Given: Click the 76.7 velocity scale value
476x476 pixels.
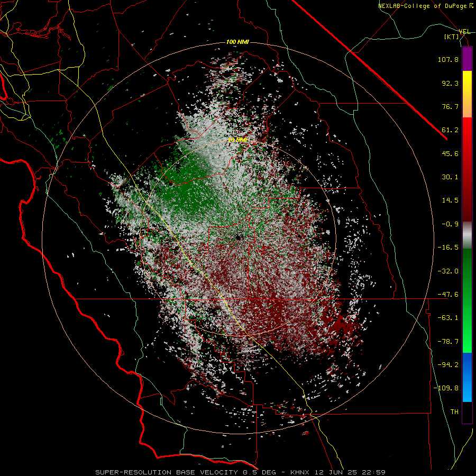Looking at the screenshot, I should click(450, 106).
